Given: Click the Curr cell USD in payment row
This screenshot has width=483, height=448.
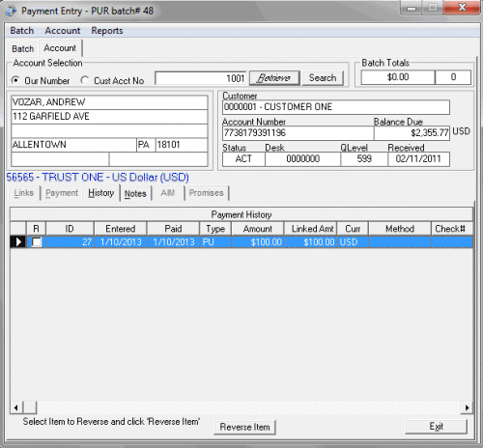Looking at the screenshot, I should (x=353, y=242).
